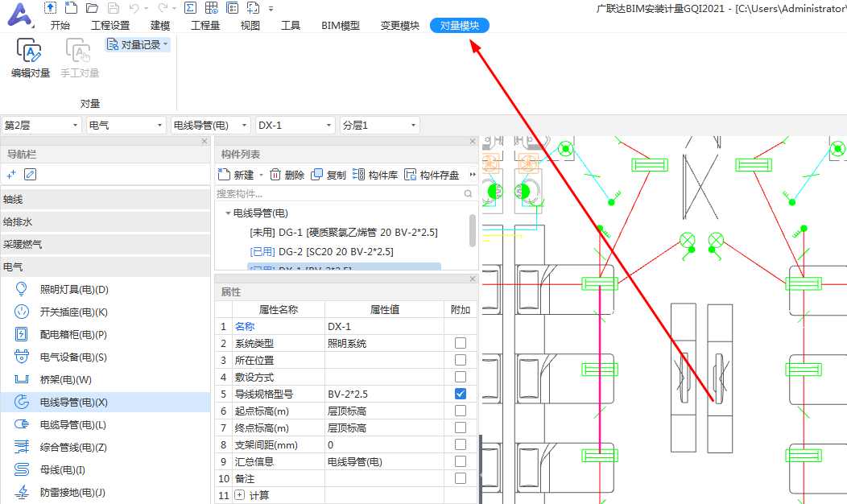Switch to the BIM模型 ribbon tab

[340, 25]
